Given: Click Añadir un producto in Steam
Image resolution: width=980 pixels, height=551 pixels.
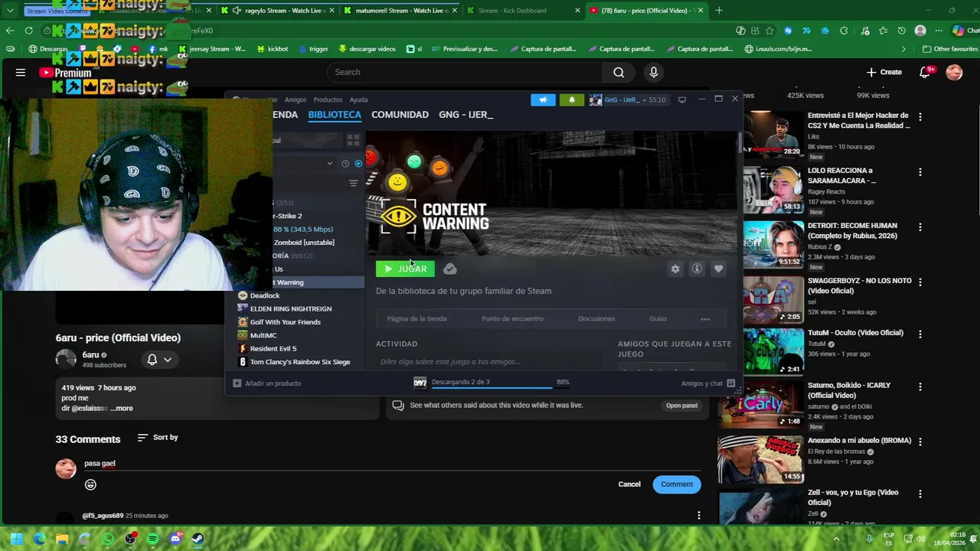Looking at the screenshot, I should [x=267, y=383].
